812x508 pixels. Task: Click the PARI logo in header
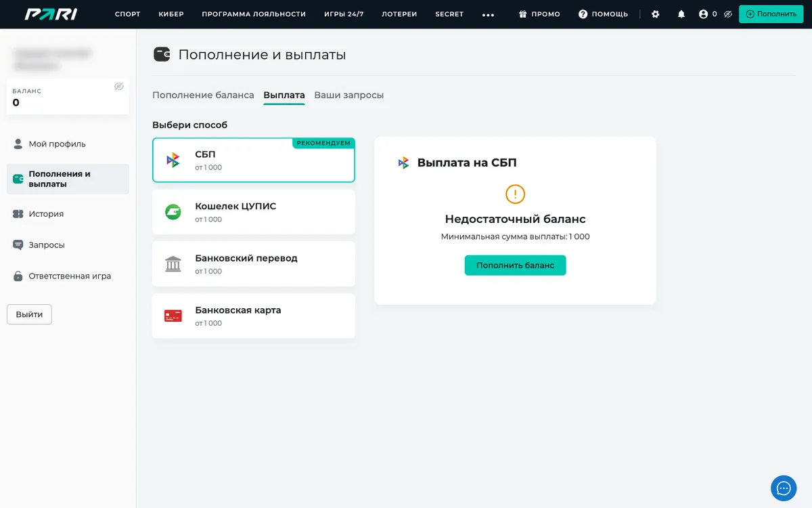coord(51,14)
